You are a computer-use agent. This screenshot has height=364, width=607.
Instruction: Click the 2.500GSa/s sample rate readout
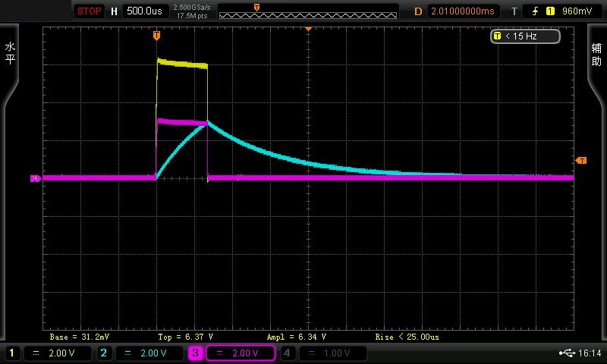pos(192,7)
